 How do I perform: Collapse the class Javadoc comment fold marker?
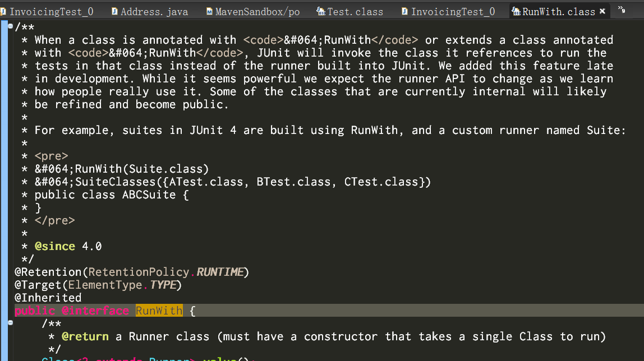pyautogui.click(x=10, y=26)
